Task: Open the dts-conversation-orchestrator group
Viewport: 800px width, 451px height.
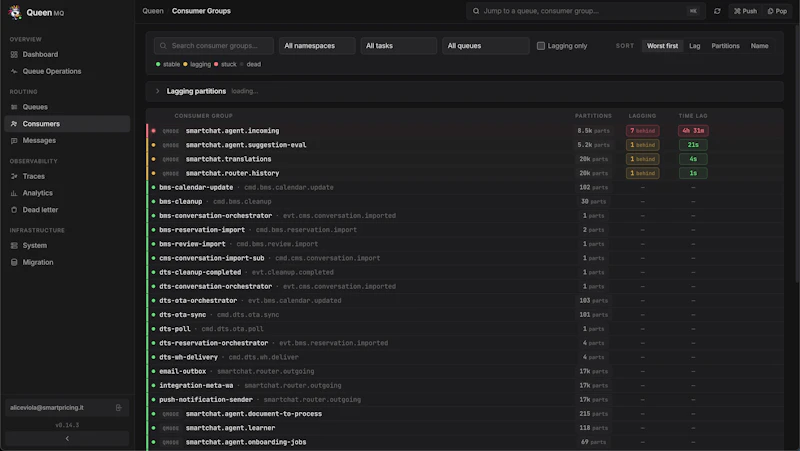Action: click(x=215, y=287)
